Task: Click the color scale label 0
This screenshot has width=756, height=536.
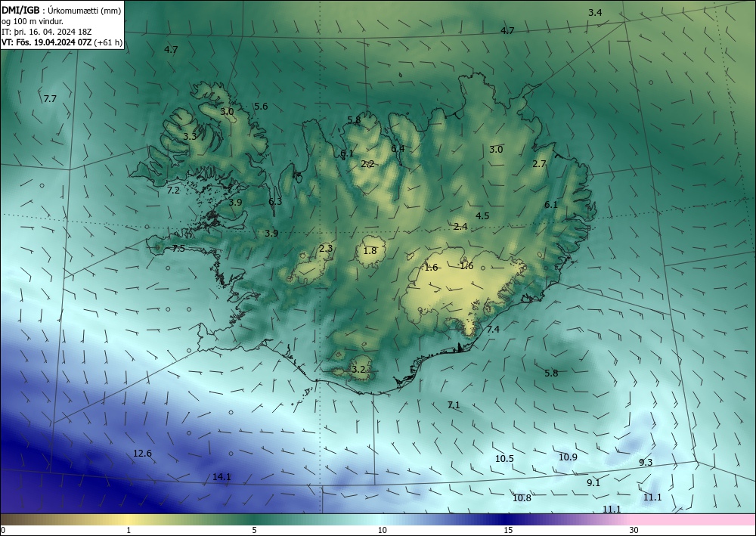Action: 3,531
